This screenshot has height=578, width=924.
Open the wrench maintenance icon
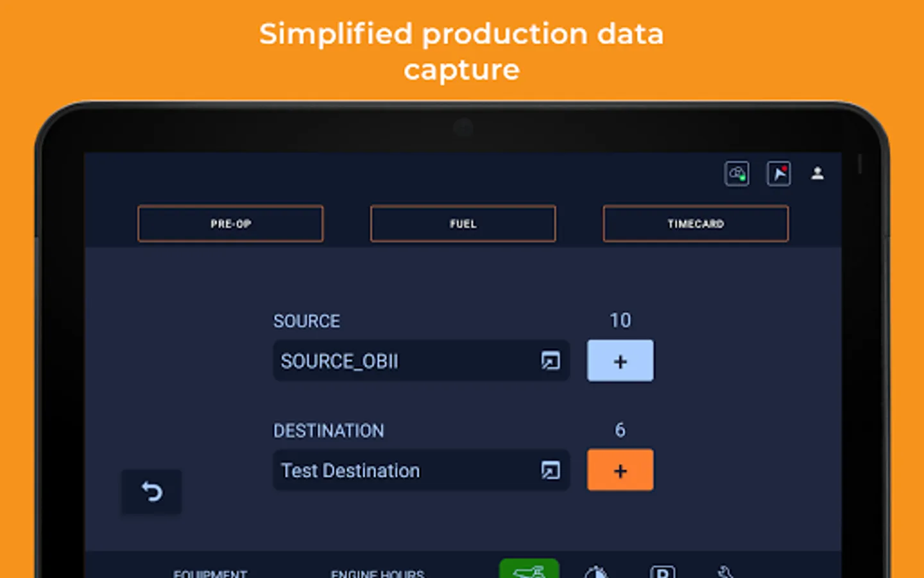click(x=726, y=571)
